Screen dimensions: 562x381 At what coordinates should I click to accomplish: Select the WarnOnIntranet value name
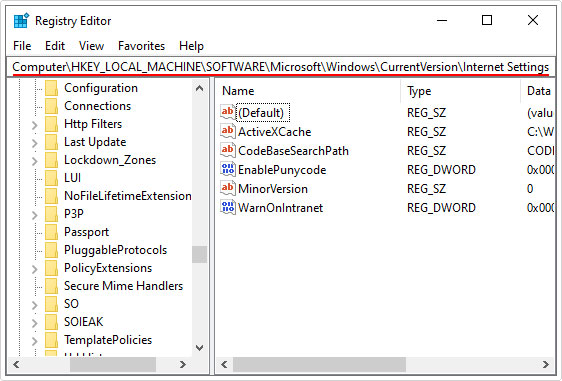(280, 208)
